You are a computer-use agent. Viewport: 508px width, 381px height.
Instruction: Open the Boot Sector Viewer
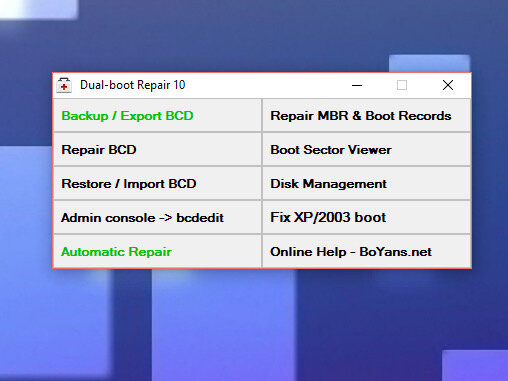coord(366,150)
